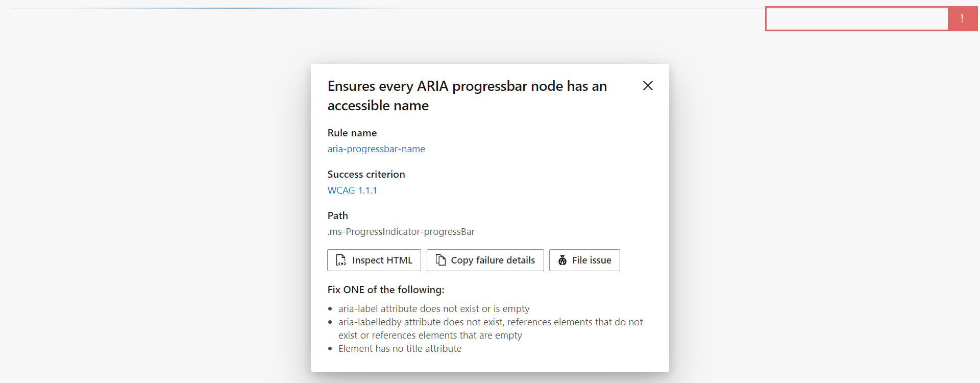Select the red-highlighted progress bar element
The height and width of the screenshot is (383, 980).
(856, 18)
